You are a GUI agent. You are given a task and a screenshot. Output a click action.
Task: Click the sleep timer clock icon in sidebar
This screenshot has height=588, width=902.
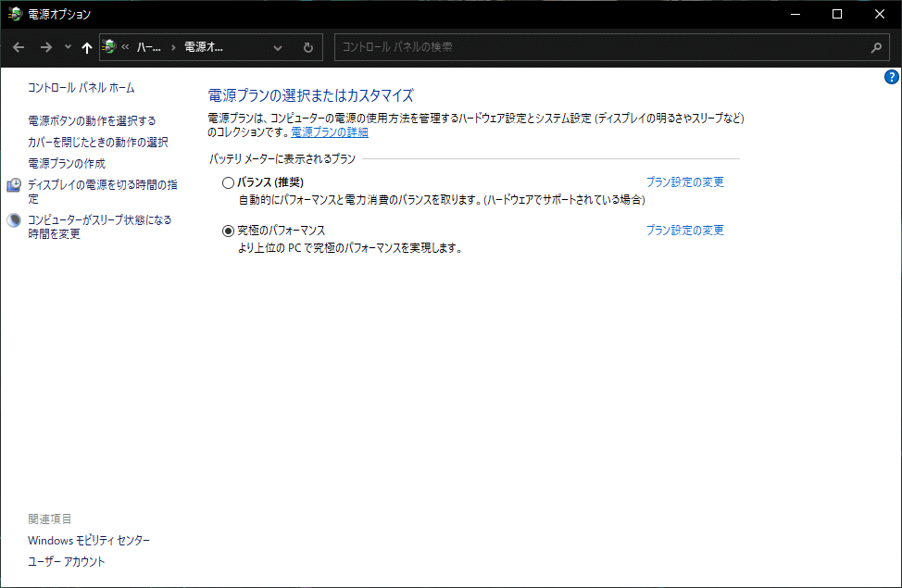pyautogui.click(x=13, y=220)
